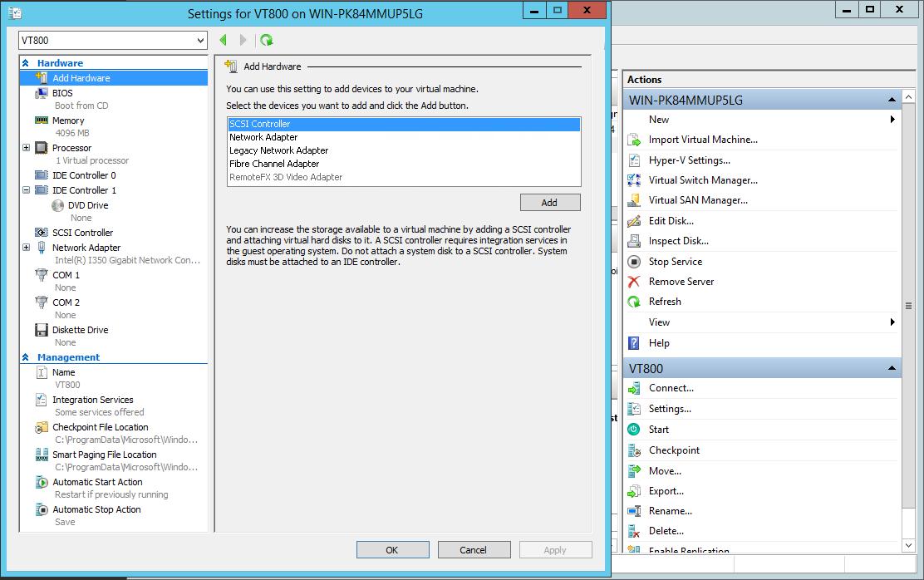Screen dimensions: 924x580
Task: Click the red Remove Server X icon
Action: tap(633, 281)
